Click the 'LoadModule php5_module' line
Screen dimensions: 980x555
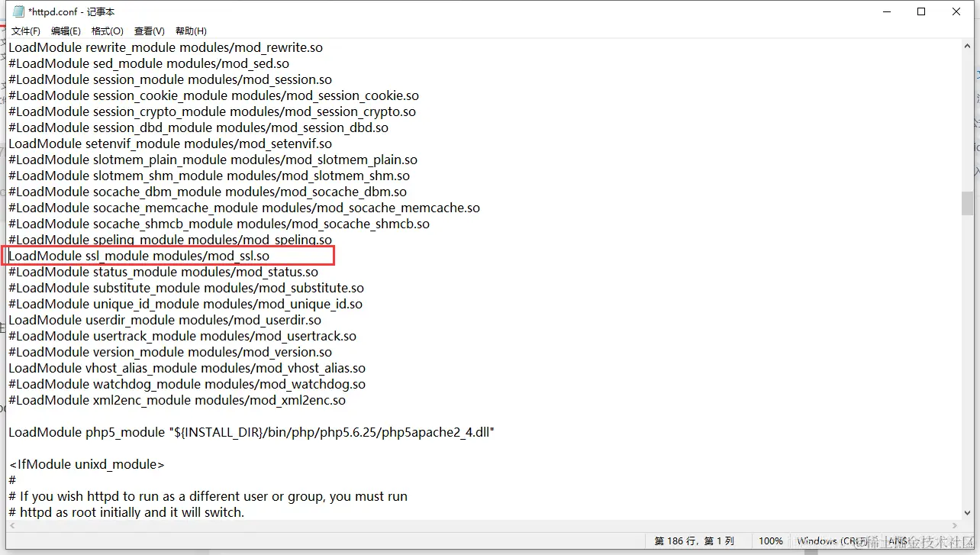[x=252, y=432]
